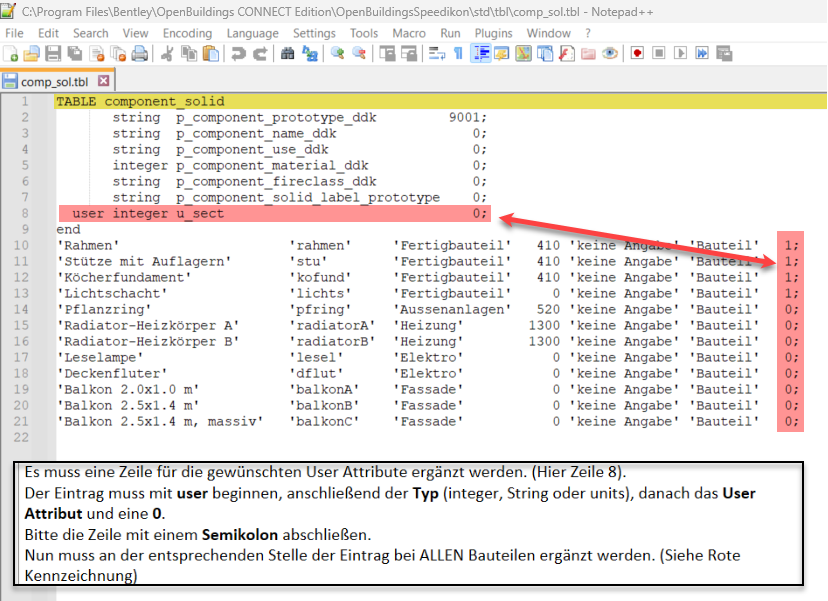Click the Open file folder icon
The width and height of the screenshot is (828, 601).
pyautogui.click(x=30, y=53)
